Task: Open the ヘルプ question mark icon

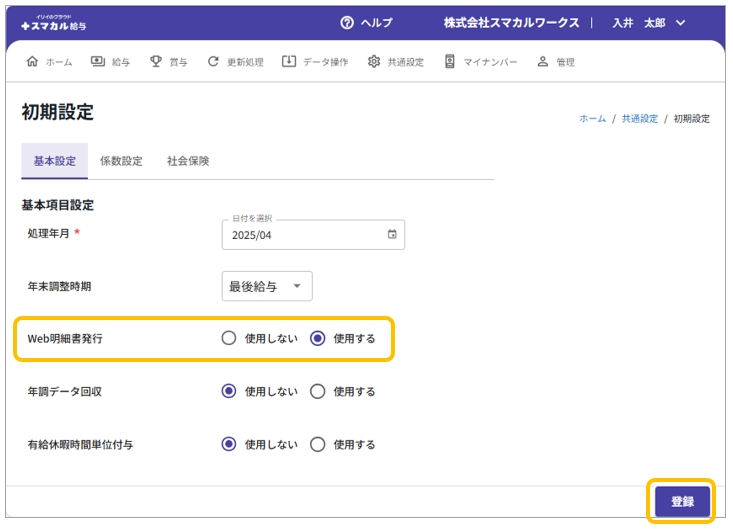Action: pos(347,23)
